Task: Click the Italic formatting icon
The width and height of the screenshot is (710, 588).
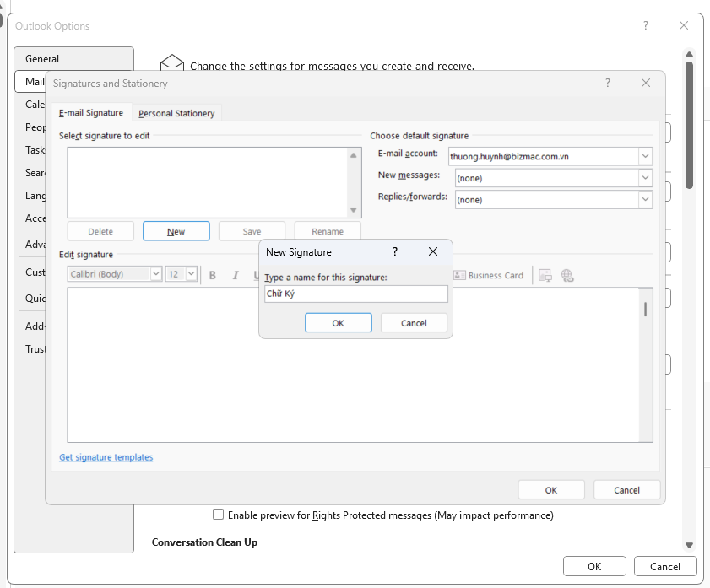Action: click(x=236, y=275)
